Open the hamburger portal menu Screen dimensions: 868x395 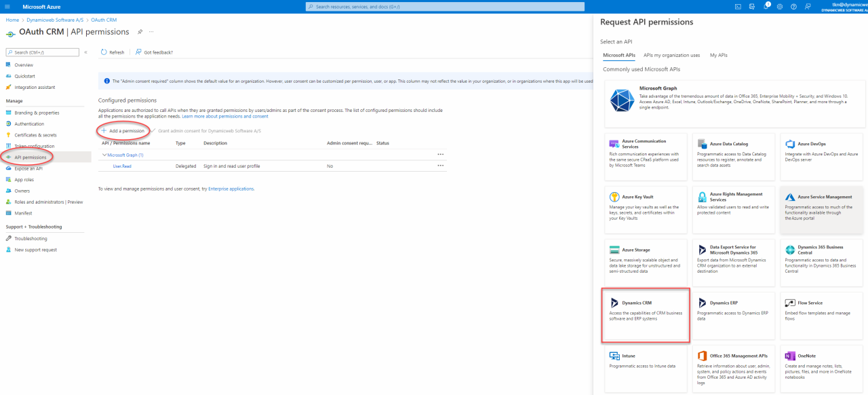click(7, 7)
